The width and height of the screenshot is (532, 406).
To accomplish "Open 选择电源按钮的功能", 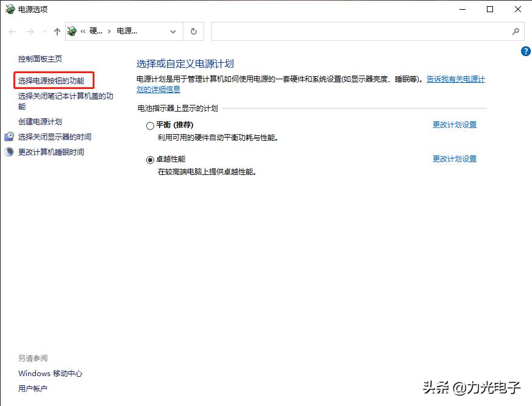I will tap(52, 80).
